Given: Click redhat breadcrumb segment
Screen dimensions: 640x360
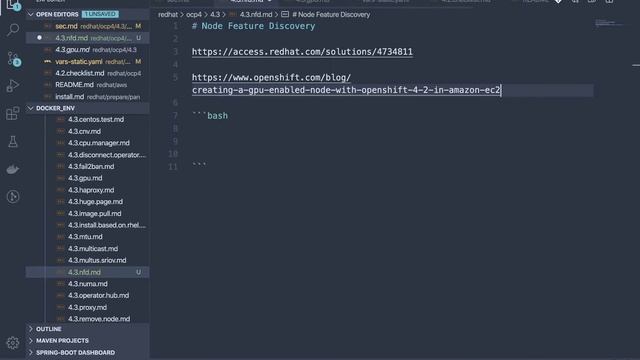Looking at the screenshot, I should (168, 15).
